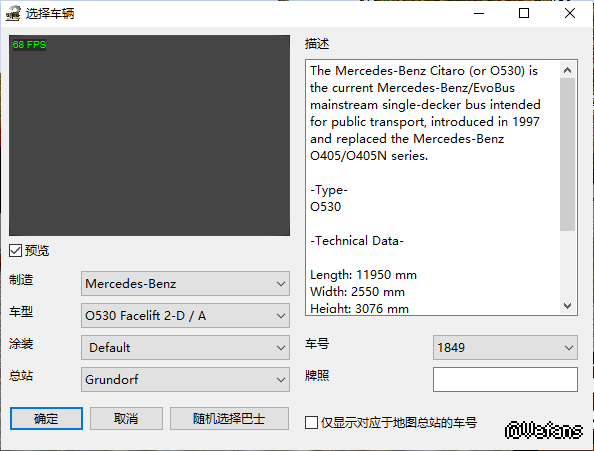The height and width of the screenshot is (451, 594).
Task: Expand the 车型 O530 Facelift dropdown
Action: tap(185, 315)
